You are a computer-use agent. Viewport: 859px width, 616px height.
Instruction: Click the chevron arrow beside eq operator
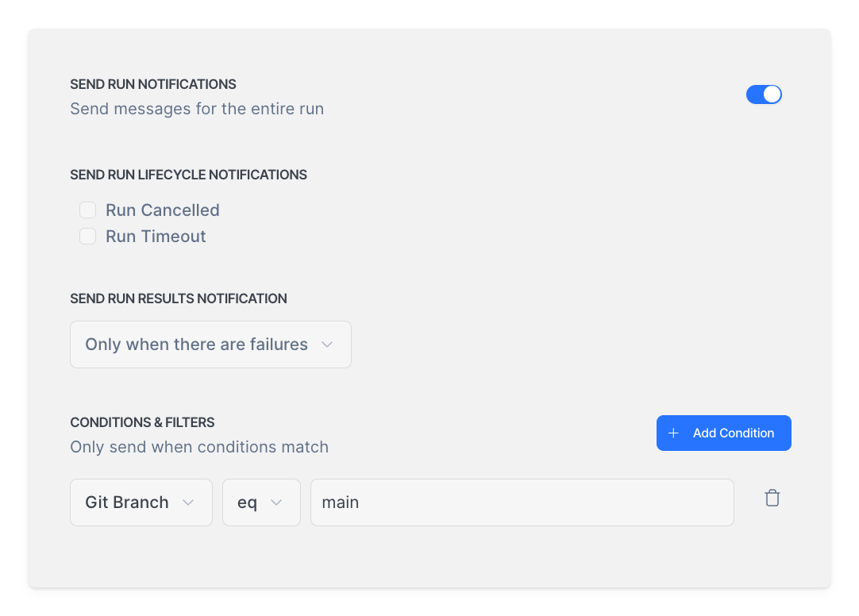[276, 502]
